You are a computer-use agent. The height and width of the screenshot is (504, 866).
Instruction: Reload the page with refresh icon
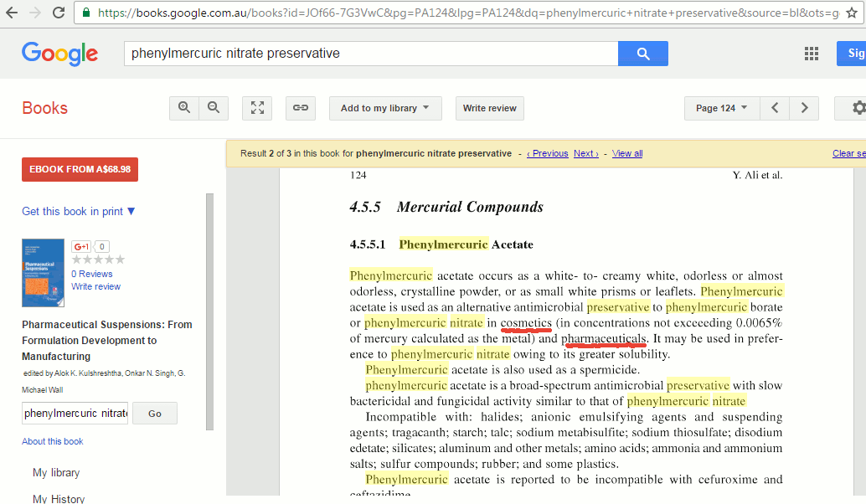tap(59, 13)
